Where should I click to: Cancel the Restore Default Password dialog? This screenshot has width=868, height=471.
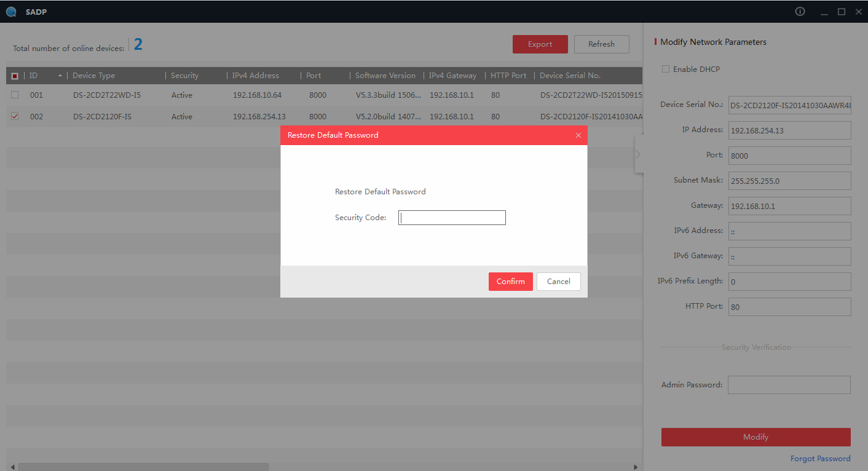pos(558,281)
